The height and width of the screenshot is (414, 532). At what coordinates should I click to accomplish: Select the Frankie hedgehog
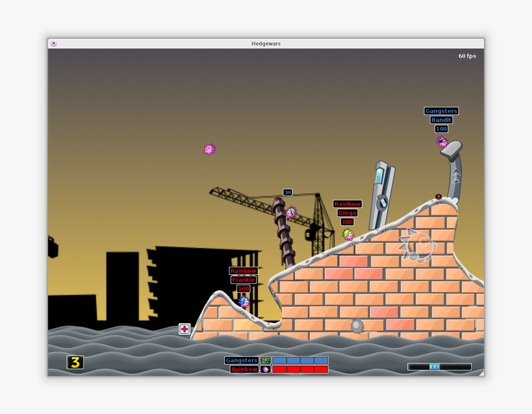[x=244, y=301]
